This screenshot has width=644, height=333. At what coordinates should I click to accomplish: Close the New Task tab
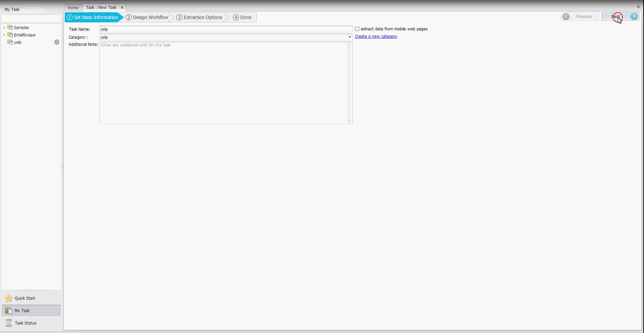pos(122,7)
